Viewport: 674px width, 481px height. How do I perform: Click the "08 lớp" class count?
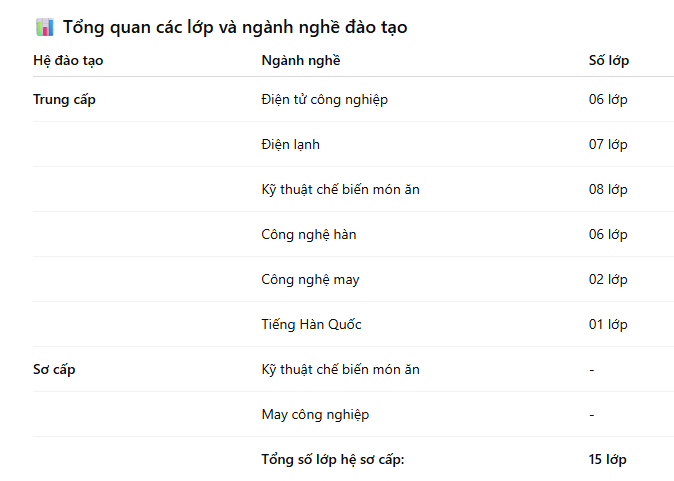click(608, 190)
